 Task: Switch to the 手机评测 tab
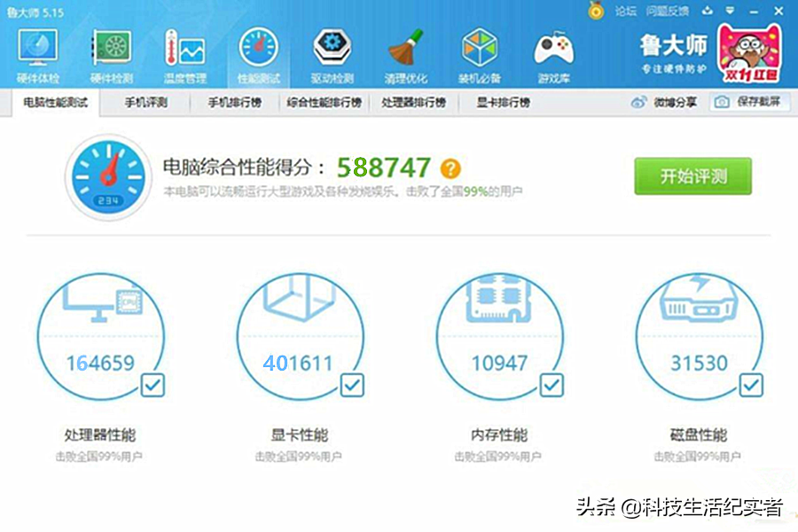click(x=145, y=103)
